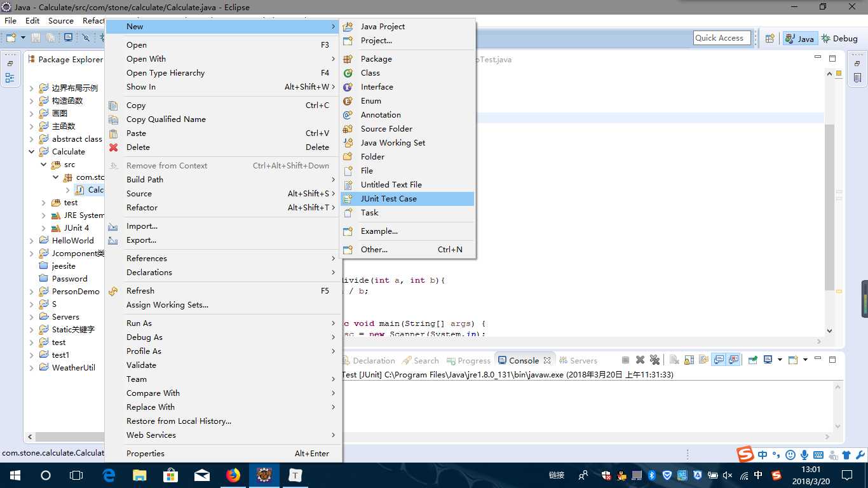Click the Import icon in context menu
The width and height of the screenshot is (868, 488).
(113, 226)
